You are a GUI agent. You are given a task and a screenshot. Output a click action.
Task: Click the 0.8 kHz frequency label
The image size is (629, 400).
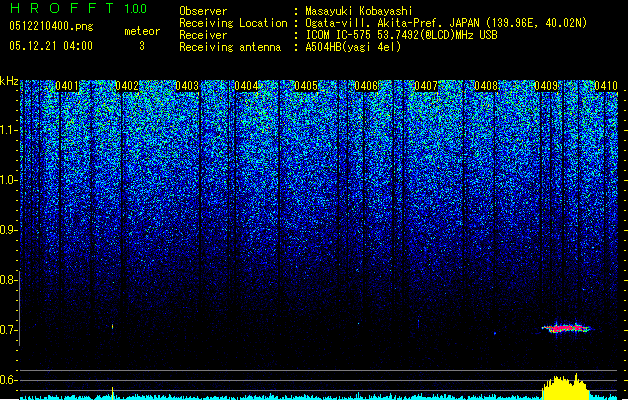coord(9,280)
